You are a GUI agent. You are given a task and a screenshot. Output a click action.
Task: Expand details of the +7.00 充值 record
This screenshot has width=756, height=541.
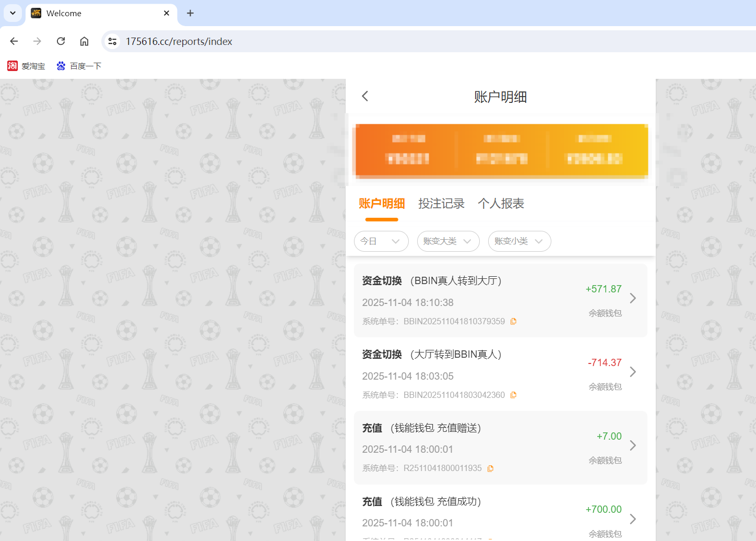[633, 445]
